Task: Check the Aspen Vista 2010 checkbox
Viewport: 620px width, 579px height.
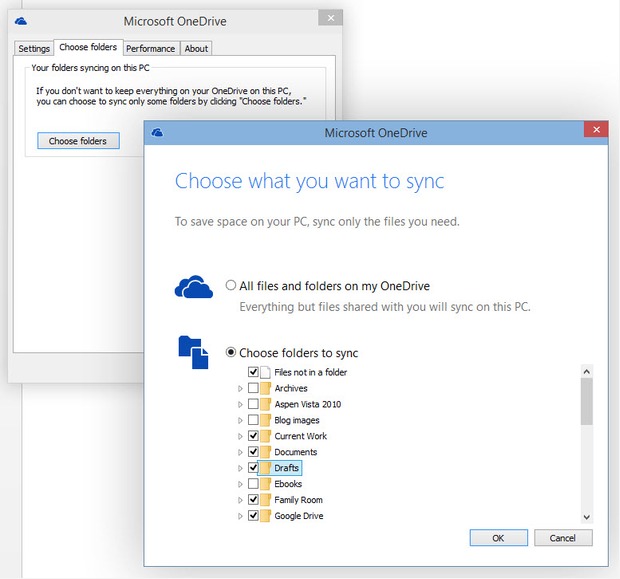Action: (x=253, y=404)
